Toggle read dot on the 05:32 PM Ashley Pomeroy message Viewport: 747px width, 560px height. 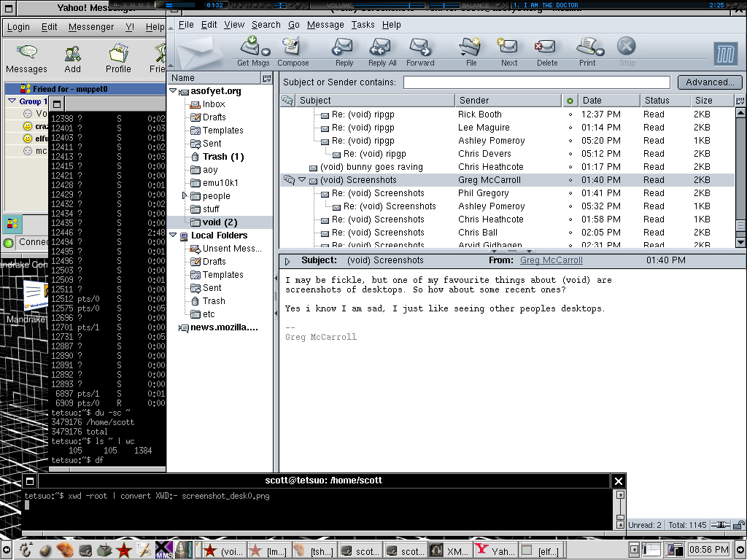point(570,206)
